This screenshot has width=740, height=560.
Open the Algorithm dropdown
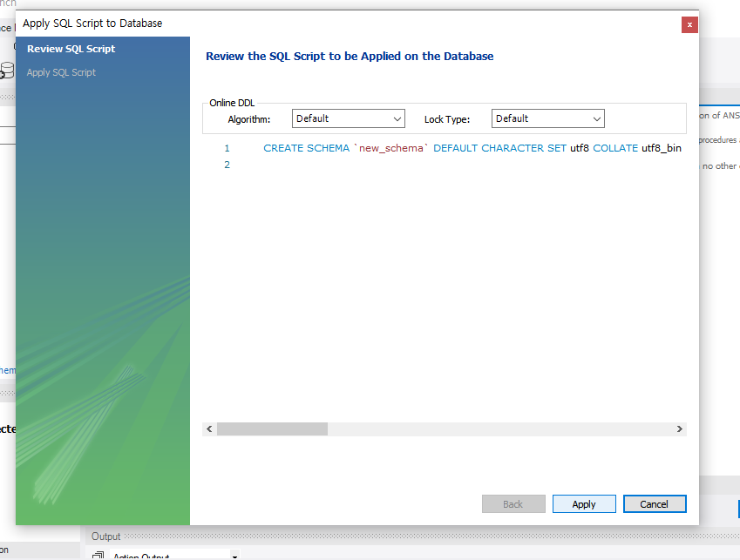pos(349,118)
